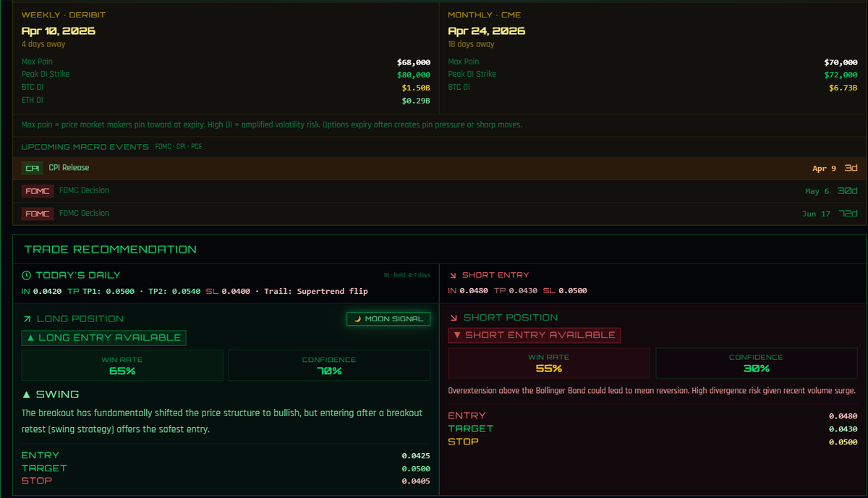Click the Trade Recommendation heading
The width and height of the screenshot is (868, 498).
tap(111, 250)
